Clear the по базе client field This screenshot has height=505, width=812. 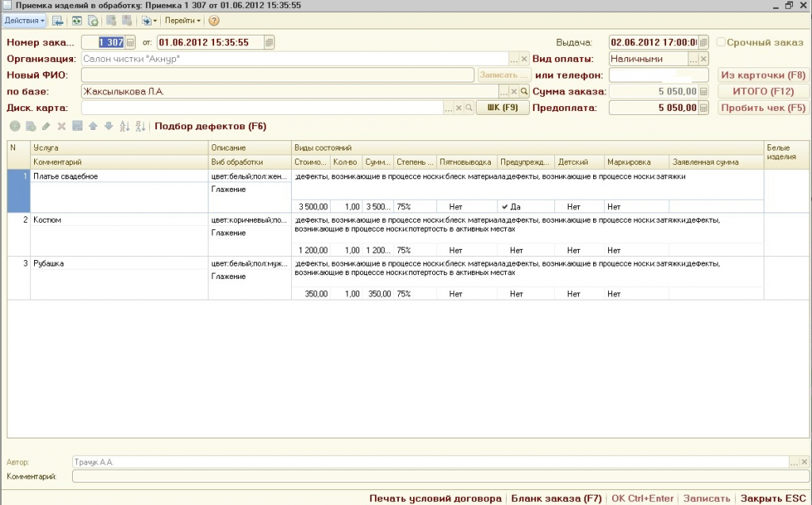click(x=514, y=92)
